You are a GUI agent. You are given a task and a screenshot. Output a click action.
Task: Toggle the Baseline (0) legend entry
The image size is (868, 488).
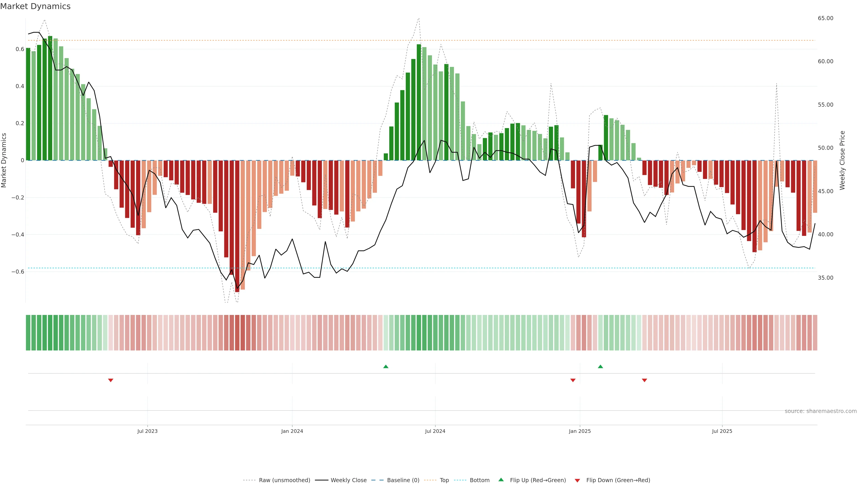tap(403, 480)
